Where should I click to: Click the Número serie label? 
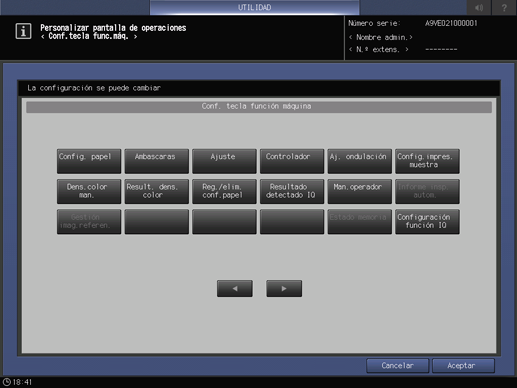click(374, 23)
